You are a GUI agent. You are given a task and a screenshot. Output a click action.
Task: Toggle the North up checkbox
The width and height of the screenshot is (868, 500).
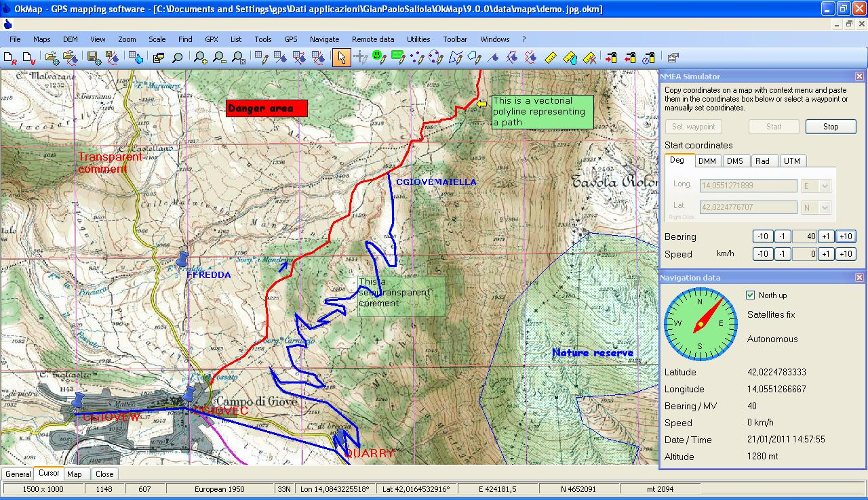(750, 295)
